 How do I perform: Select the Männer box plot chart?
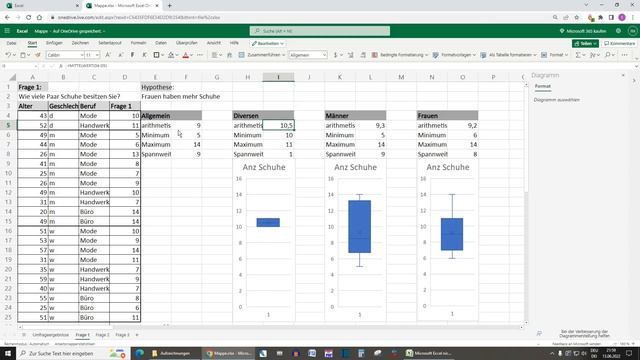pyautogui.click(x=355, y=240)
